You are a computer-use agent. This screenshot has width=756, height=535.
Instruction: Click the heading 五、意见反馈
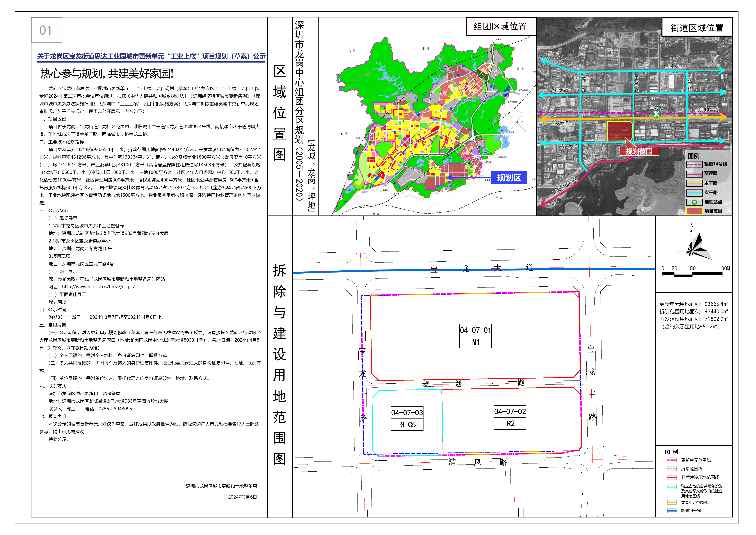click(53, 325)
